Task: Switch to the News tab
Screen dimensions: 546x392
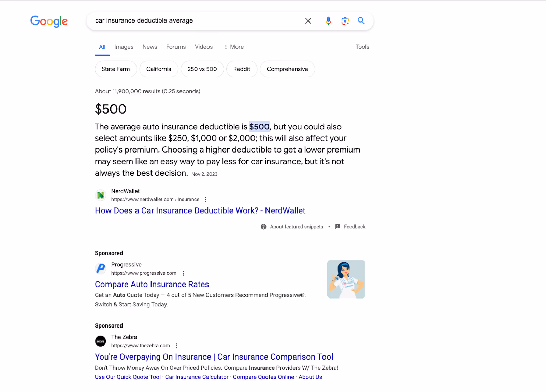Action: tap(150, 47)
